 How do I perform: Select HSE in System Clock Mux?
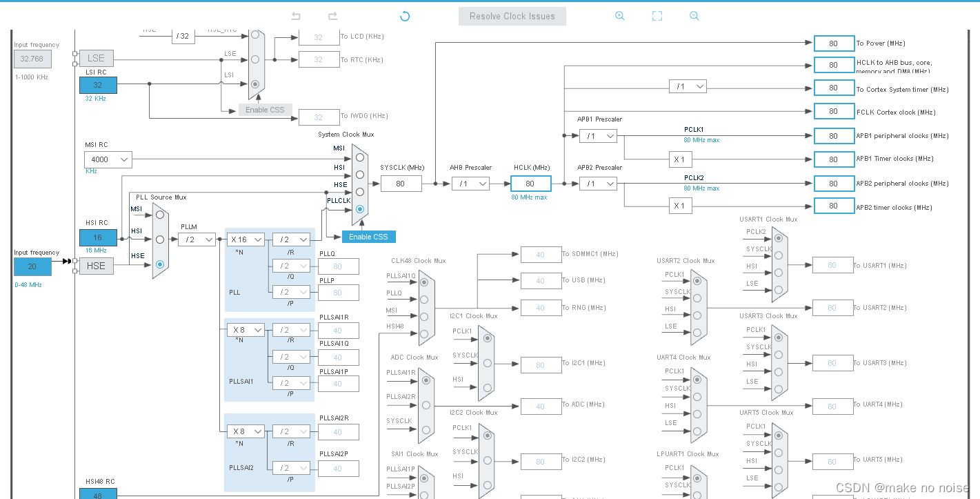tap(359, 191)
